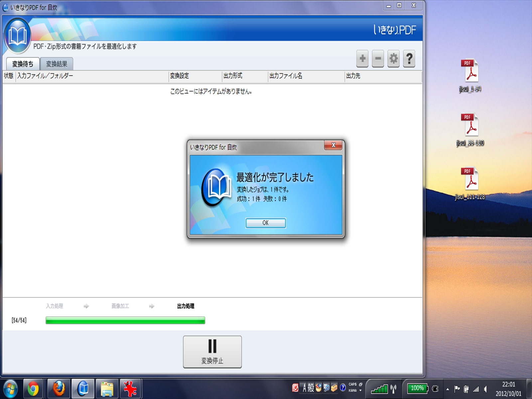Click the restore icon beside CAPS in language bar
532x399 pixels.
point(361,384)
